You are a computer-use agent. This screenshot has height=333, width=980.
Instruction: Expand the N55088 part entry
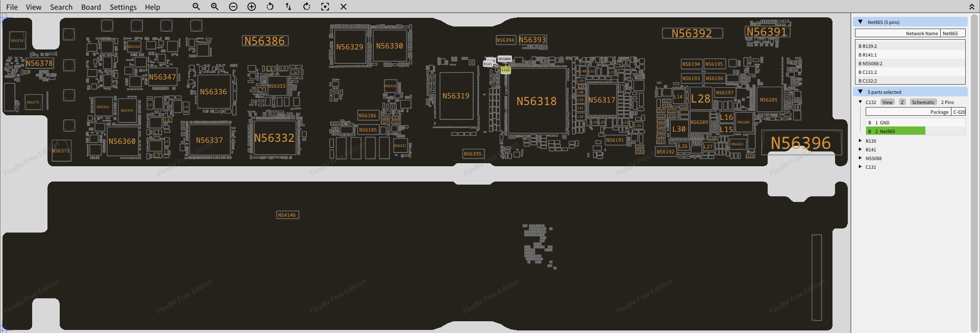click(x=861, y=158)
